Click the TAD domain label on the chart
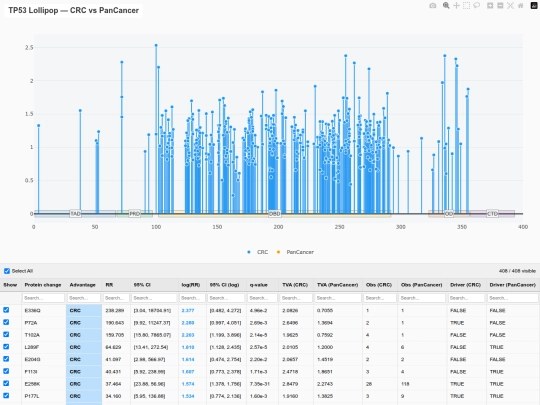This screenshot has width=540, height=405. [x=75, y=214]
